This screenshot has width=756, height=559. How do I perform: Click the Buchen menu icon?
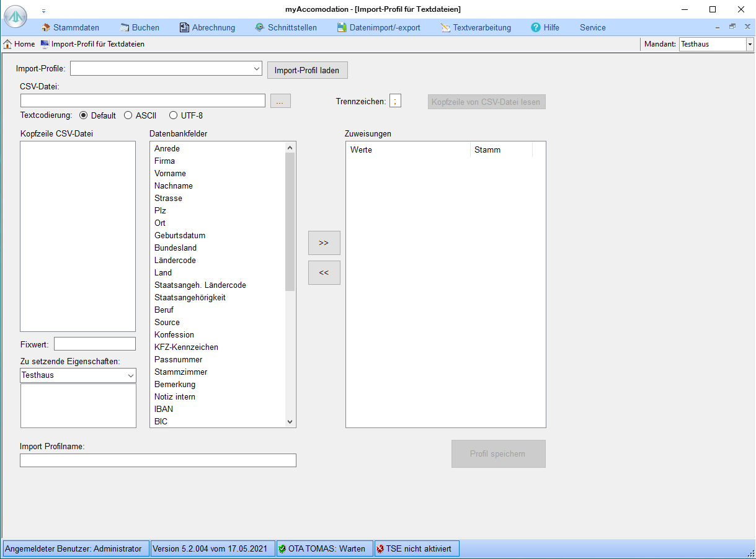coord(125,27)
